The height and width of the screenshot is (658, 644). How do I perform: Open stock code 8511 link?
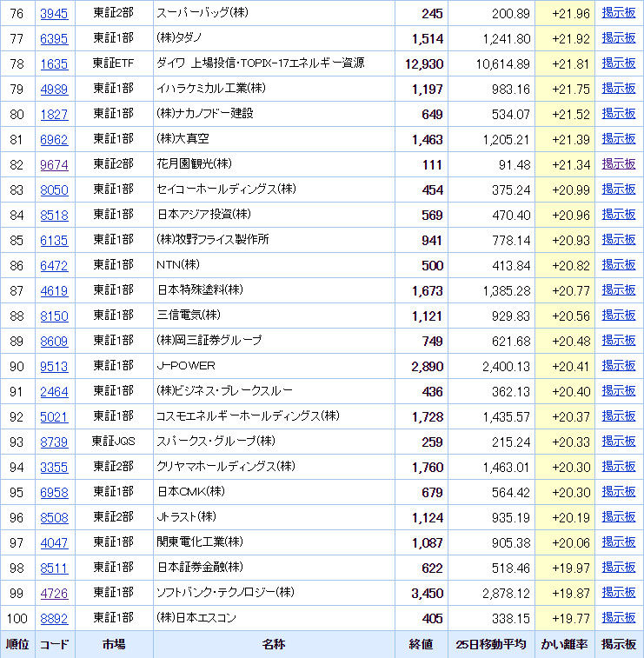[x=54, y=568]
